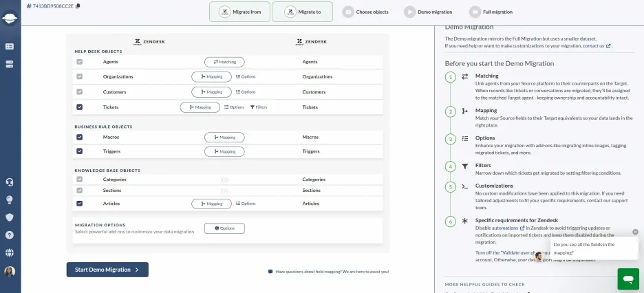644x293 pixels.
Task: Go to the Demo migration step
Action: click(x=429, y=12)
